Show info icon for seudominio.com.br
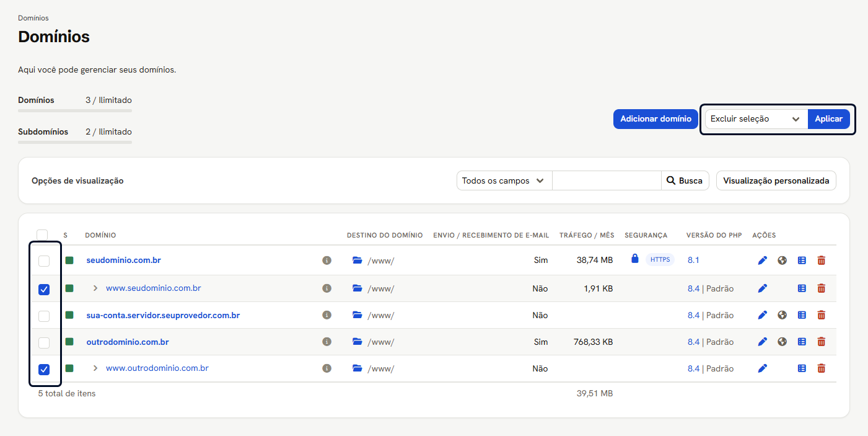868x436 pixels. (327, 260)
